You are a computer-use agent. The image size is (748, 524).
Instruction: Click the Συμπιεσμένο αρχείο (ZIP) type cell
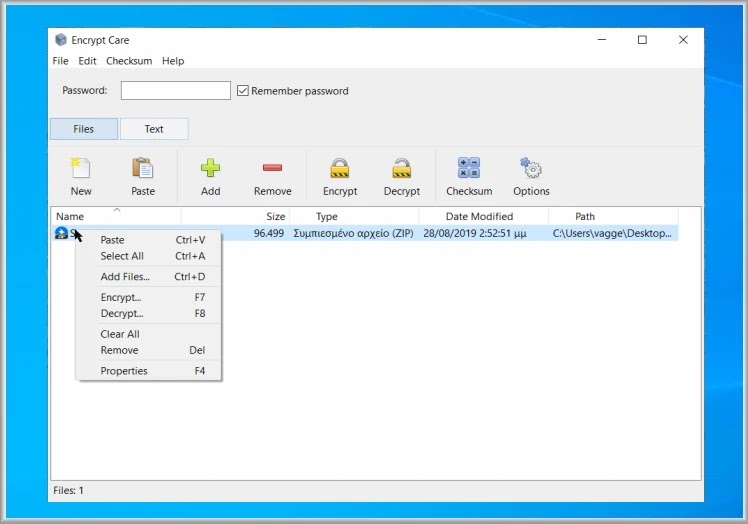[353, 233]
